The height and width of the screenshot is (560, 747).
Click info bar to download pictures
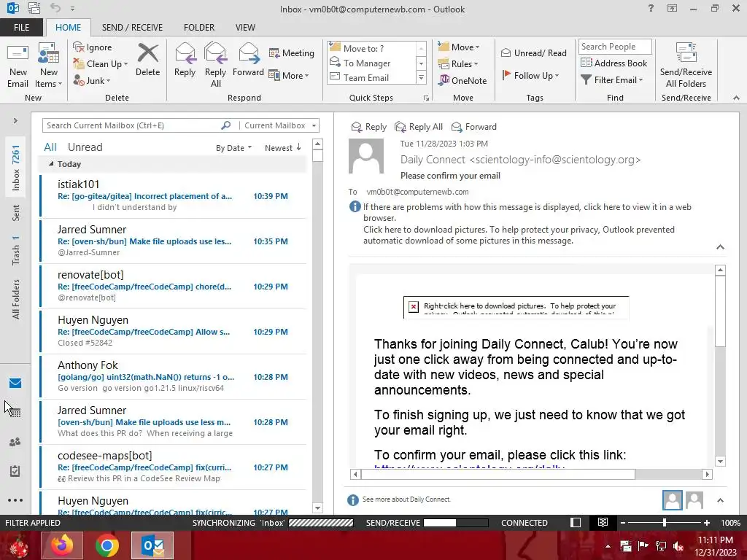tap(519, 235)
